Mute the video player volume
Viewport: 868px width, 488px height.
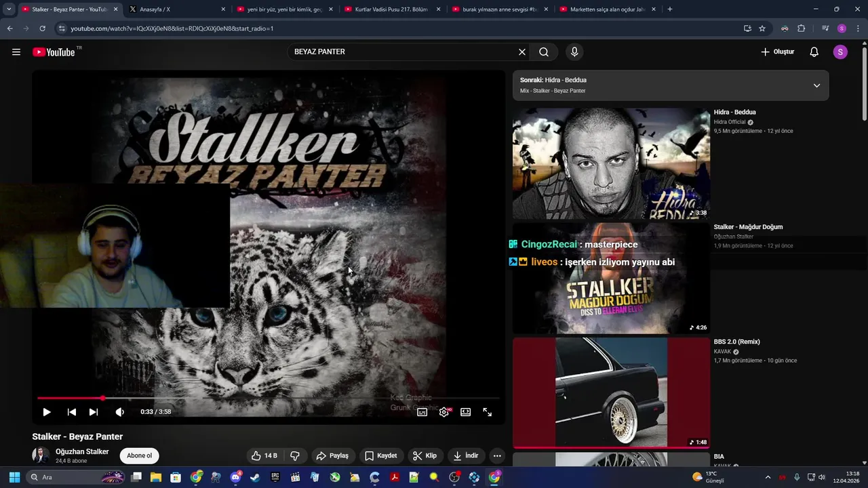120,412
